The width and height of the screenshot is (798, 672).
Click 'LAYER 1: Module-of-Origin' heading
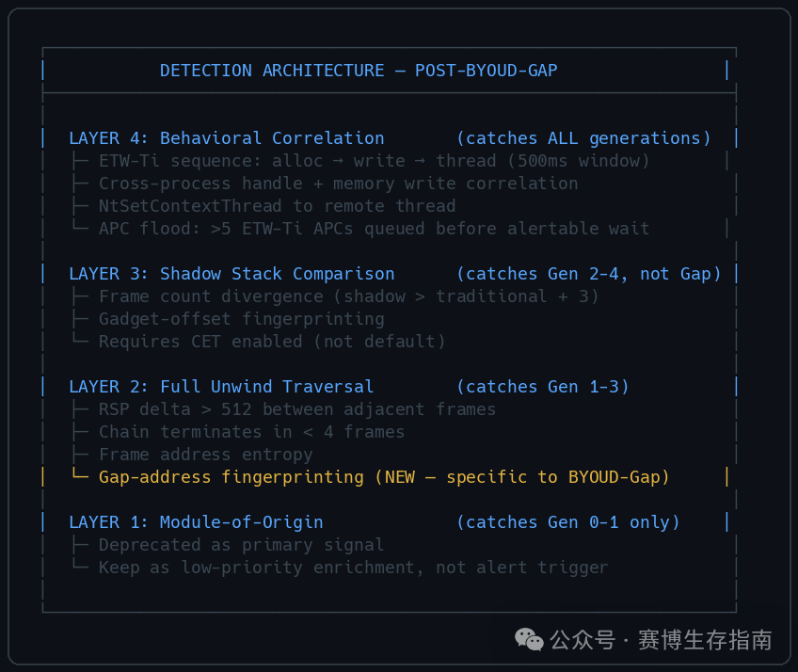[196, 522]
